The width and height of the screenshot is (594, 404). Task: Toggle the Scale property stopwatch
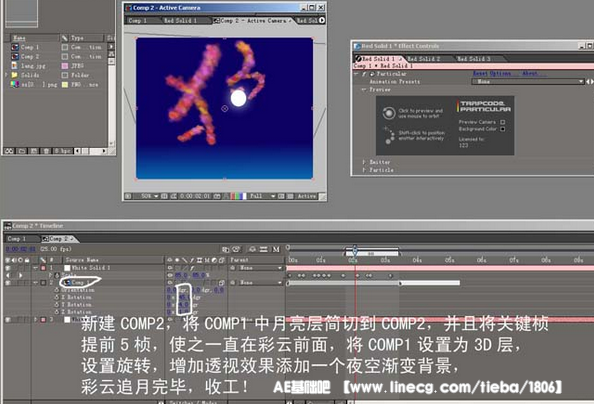click(57, 276)
